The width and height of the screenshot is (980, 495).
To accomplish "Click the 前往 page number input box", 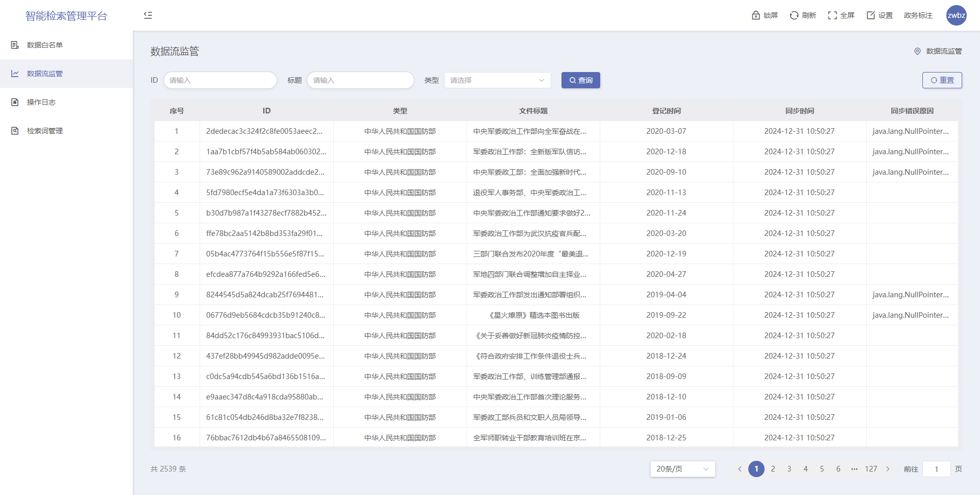I will [936, 469].
